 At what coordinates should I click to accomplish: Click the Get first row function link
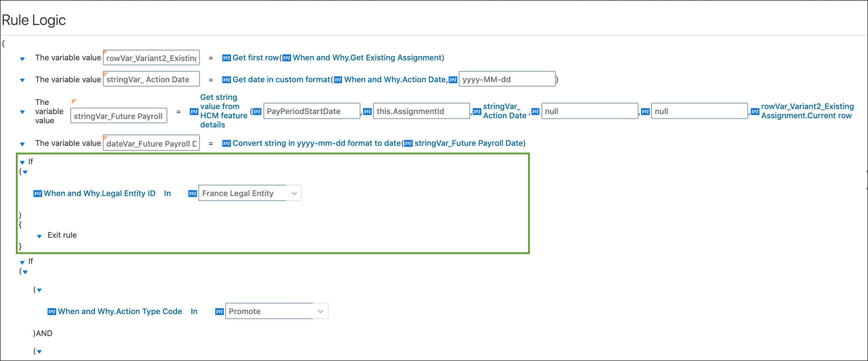pos(255,58)
